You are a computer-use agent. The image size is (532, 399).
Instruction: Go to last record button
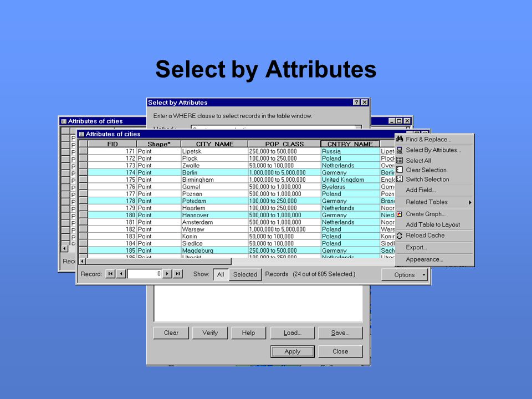(x=178, y=274)
